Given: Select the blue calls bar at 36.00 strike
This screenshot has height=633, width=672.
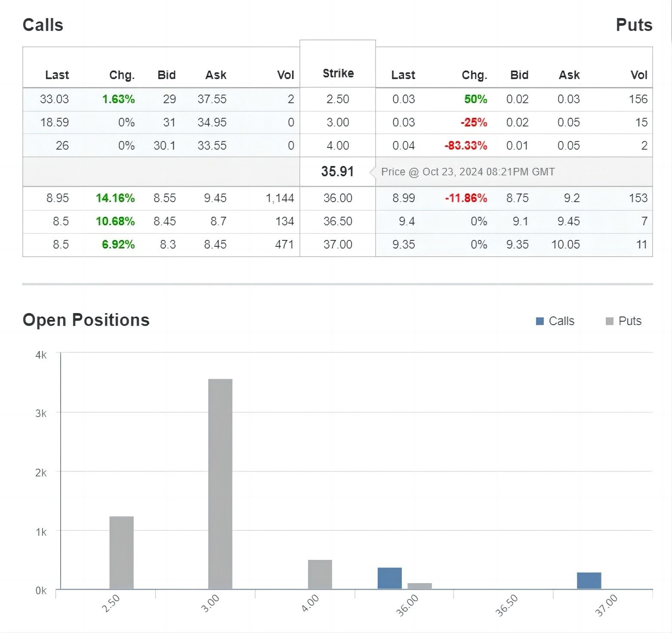Looking at the screenshot, I should 390,578.
